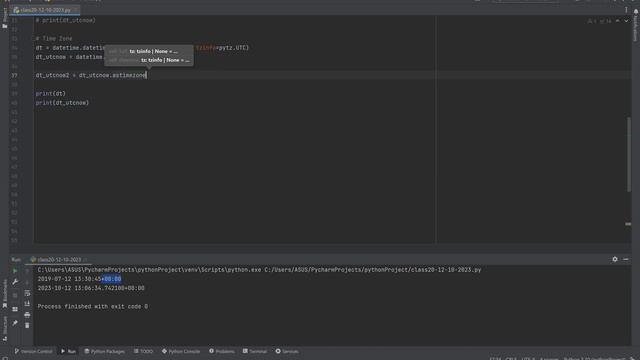640x360 pixels.
Task: Click the tool windows quick access icon bottom-left
Action: (5, 358)
